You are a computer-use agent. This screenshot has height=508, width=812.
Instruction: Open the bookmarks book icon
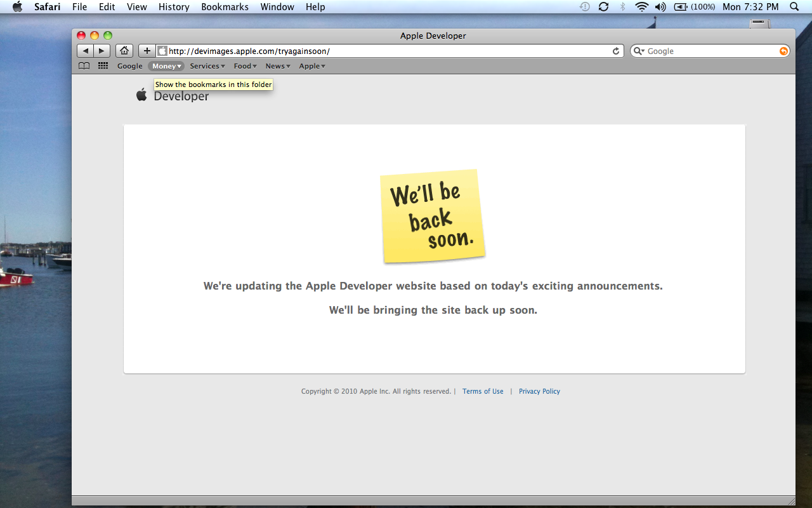tap(84, 66)
